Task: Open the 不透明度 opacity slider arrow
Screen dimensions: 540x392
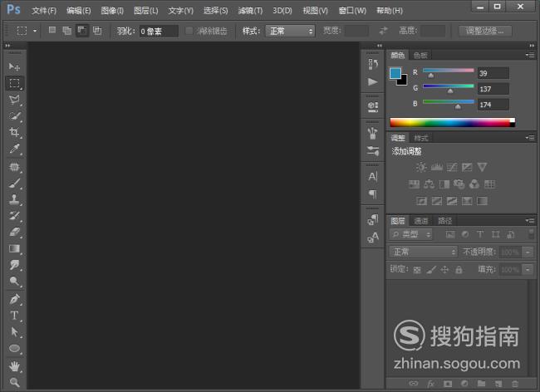Action: pyautogui.click(x=528, y=252)
